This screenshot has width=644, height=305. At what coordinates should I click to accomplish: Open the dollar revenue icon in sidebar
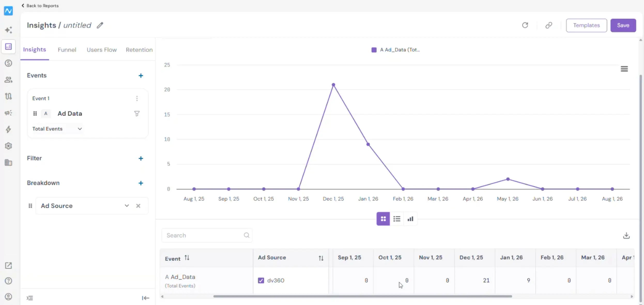pos(9,63)
